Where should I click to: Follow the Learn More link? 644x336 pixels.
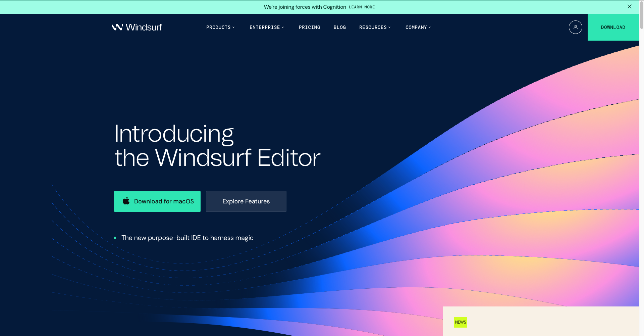click(362, 7)
